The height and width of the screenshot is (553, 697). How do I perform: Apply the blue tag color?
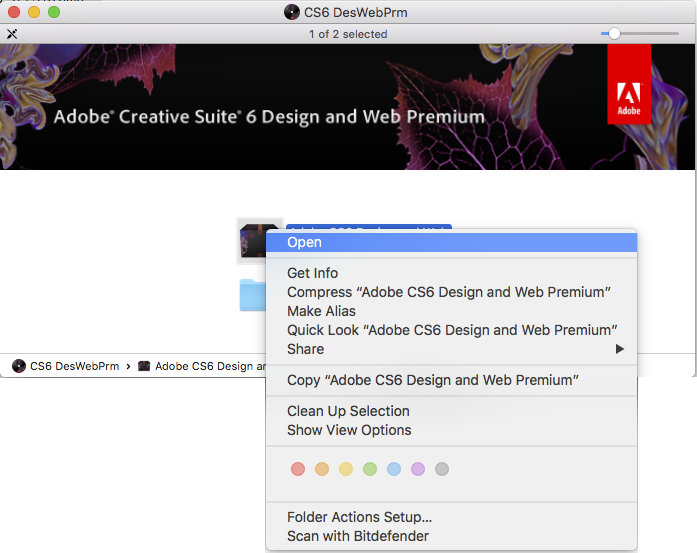[394, 469]
